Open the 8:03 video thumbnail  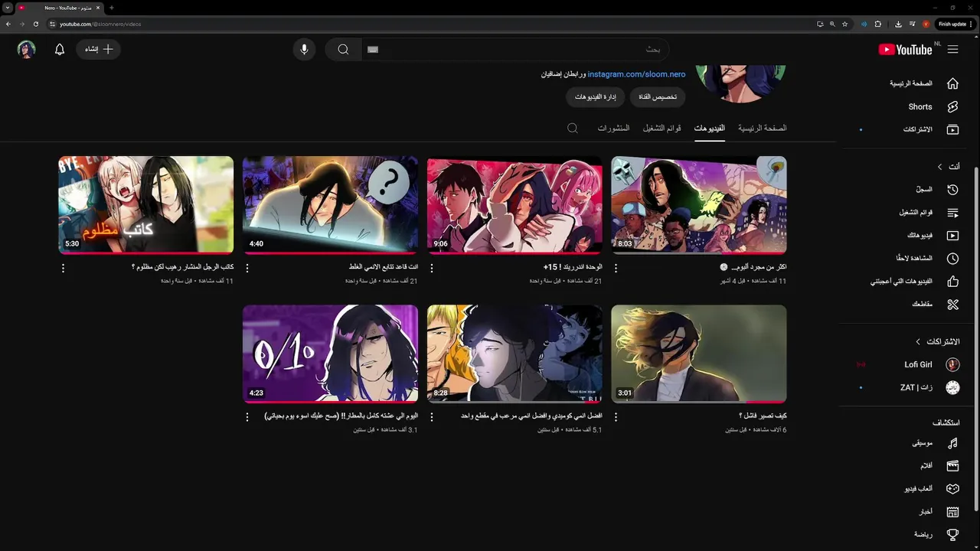tap(698, 205)
